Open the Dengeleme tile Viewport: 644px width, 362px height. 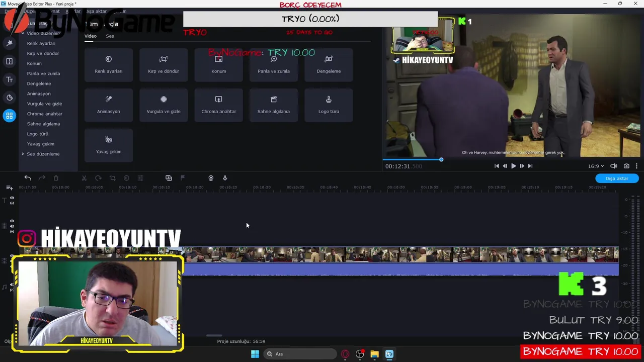tap(329, 65)
